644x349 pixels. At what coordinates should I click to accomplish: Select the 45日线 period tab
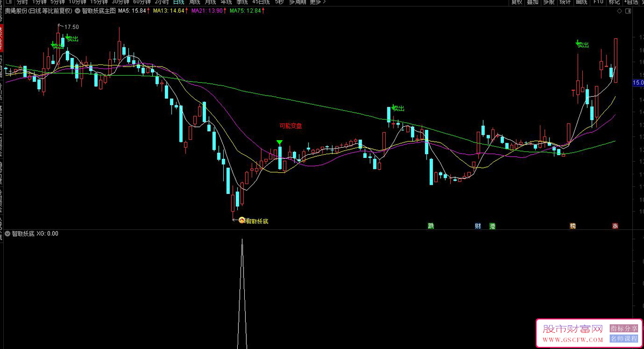point(261,2)
